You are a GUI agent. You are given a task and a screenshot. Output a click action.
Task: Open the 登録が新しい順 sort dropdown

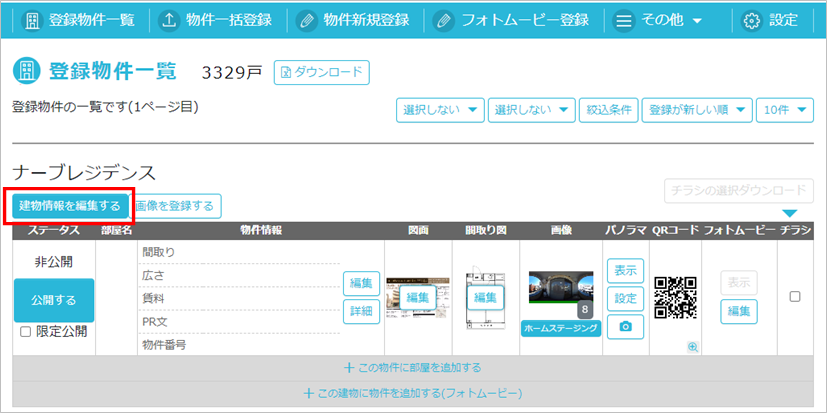pyautogui.click(x=696, y=110)
